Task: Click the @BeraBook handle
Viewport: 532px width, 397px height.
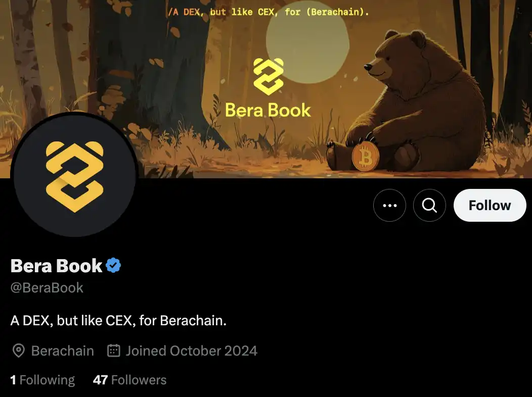Action: [47, 287]
